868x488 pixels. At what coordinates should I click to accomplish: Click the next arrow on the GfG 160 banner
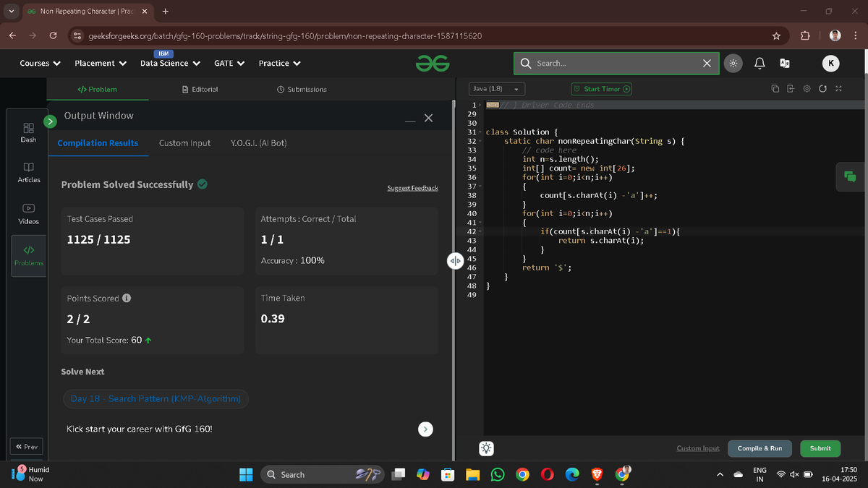click(x=426, y=429)
